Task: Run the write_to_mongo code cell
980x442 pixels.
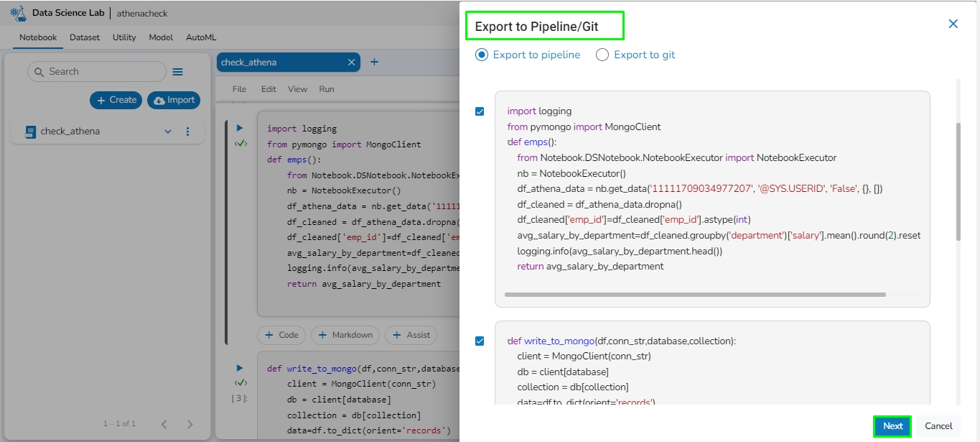Action: coord(241,368)
